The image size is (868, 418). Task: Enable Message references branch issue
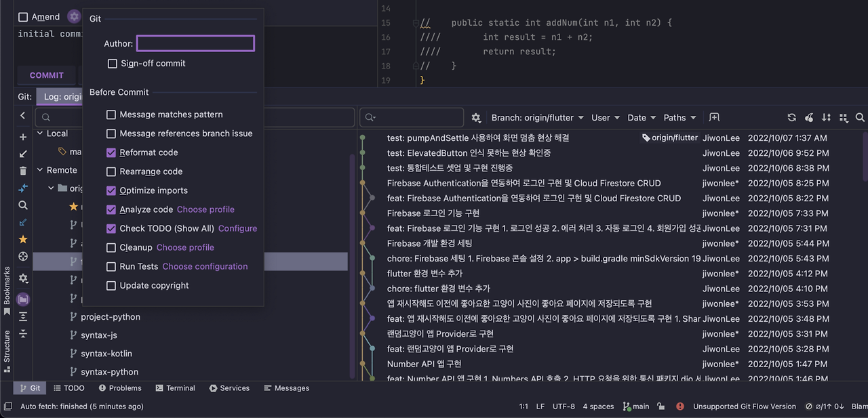tap(111, 133)
